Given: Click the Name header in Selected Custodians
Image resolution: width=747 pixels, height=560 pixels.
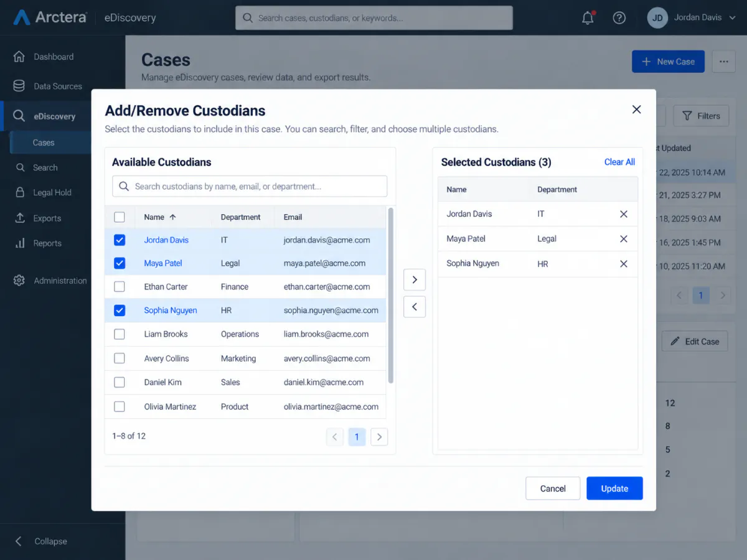Looking at the screenshot, I should pos(456,189).
